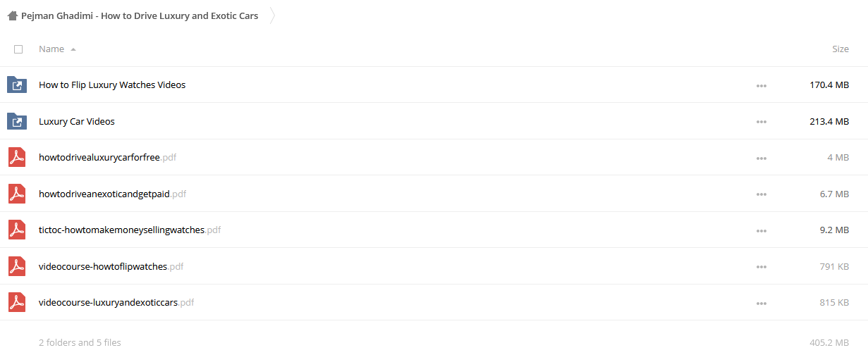
Task: Show the actions menu for videocourse-luxuryandexoticcars.pdf
Action: coord(761,304)
